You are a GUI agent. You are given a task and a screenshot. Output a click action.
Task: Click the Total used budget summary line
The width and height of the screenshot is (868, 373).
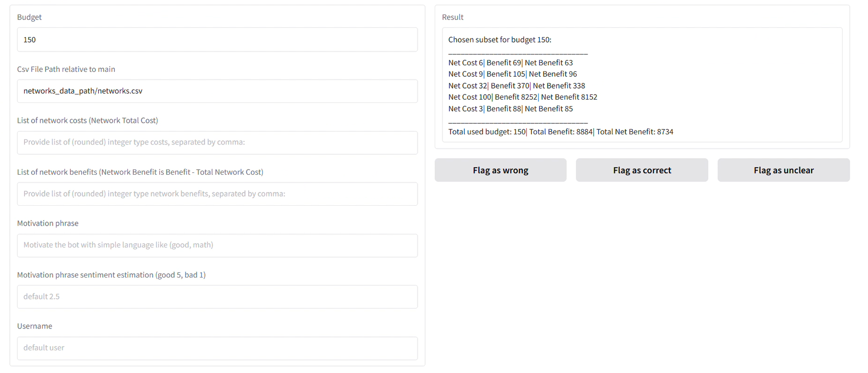(560, 132)
